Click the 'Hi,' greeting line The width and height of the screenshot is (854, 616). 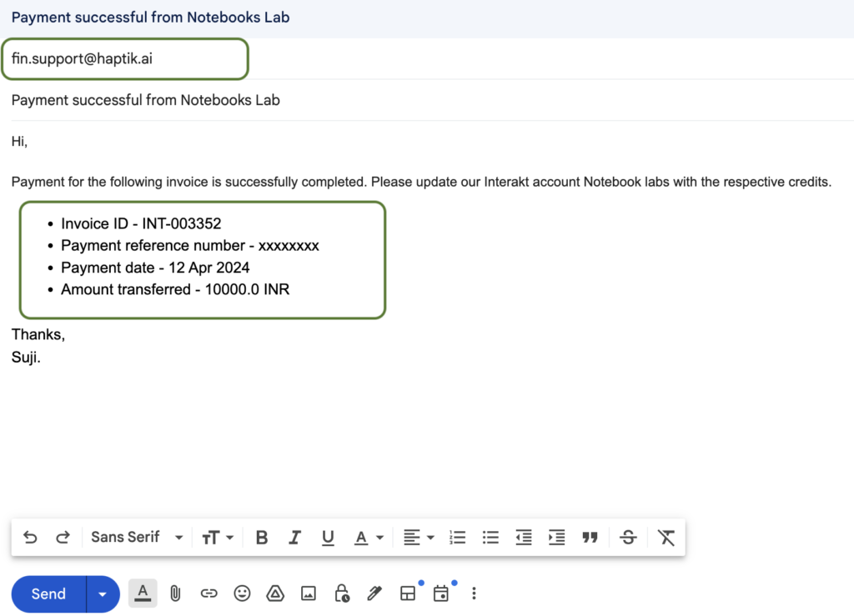click(x=20, y=142)
